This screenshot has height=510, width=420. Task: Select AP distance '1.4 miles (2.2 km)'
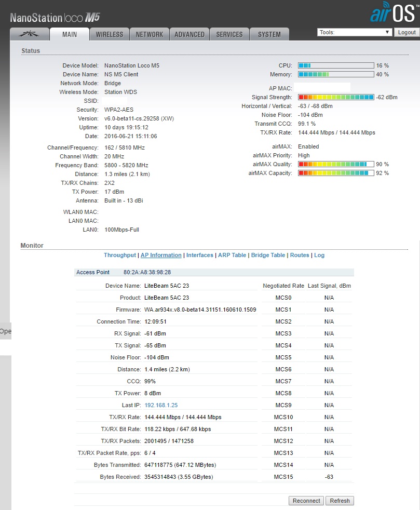(x=167, y=369)
